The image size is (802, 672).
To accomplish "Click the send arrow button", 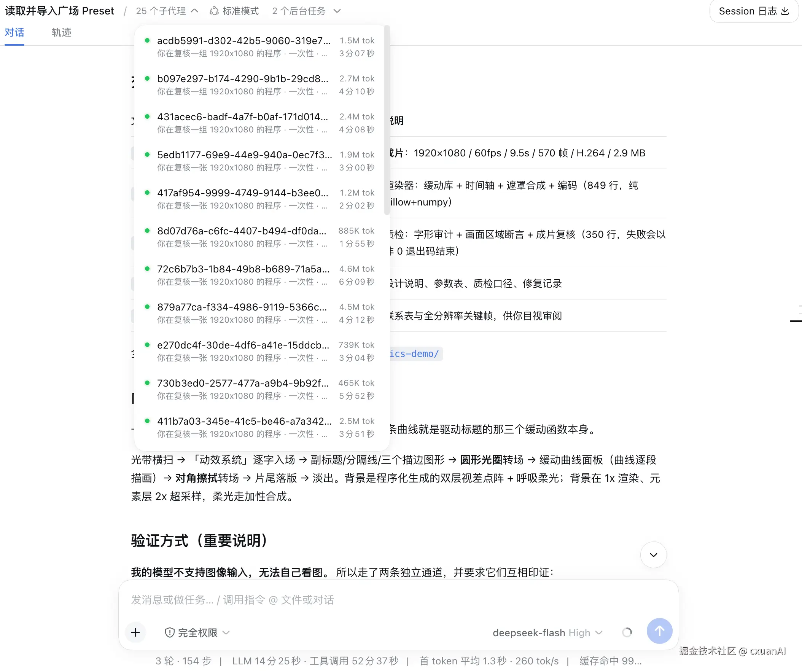I will pyautogui.click(x=660, y=631).
